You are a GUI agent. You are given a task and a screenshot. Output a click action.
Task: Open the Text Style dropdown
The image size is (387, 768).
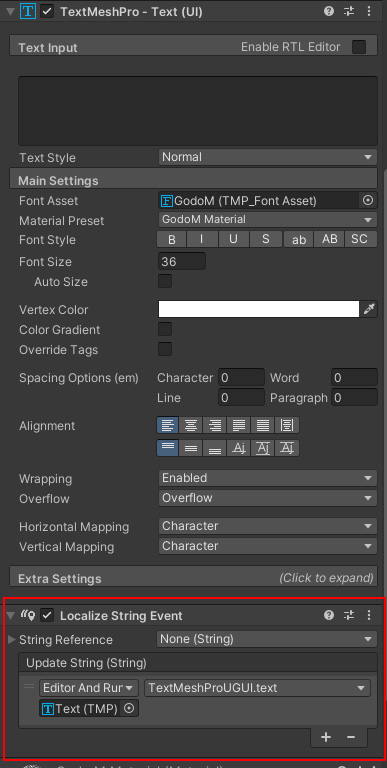pyautogui.click(x=267, y=157)
